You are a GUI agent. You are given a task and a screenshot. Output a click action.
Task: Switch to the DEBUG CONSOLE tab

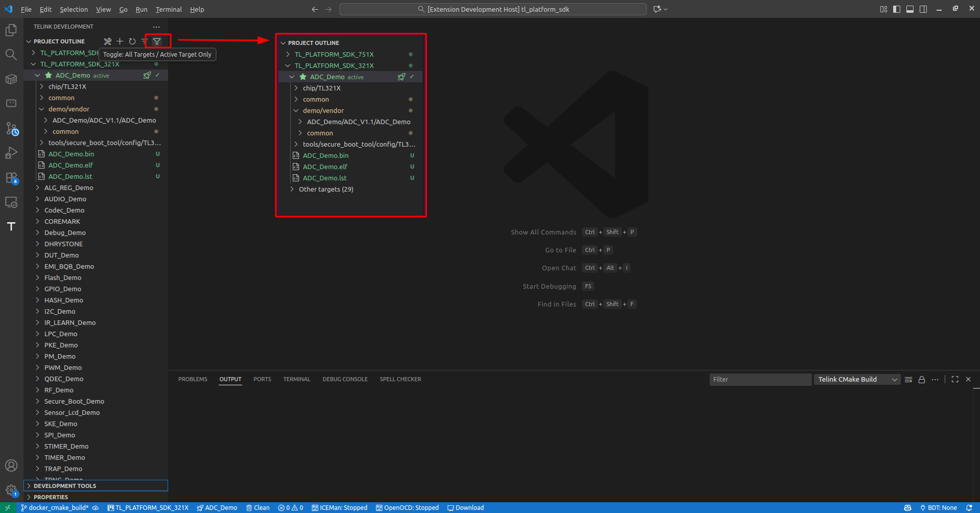[x=345, y=379]
